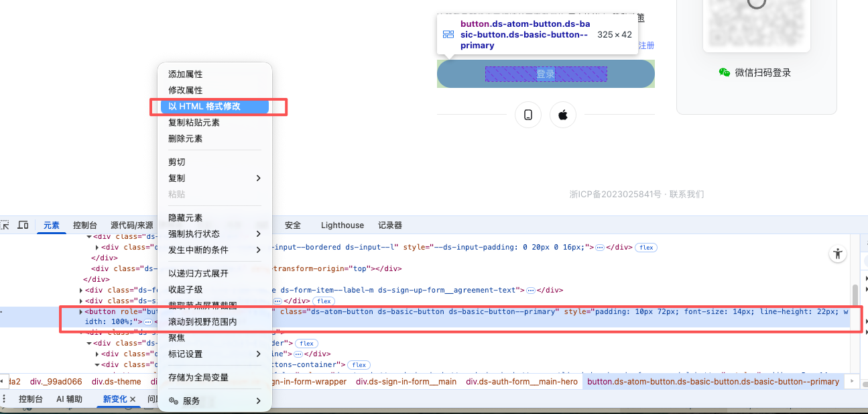868x414 pixels.
Task: Click the 联系我们 footer link
Action: (686, 194)
